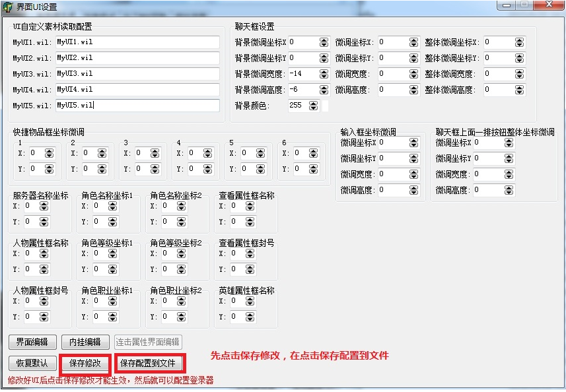Click the quick item slot 3 X spinner
This screenshot has height=392, width=566.
click(155, 153)
